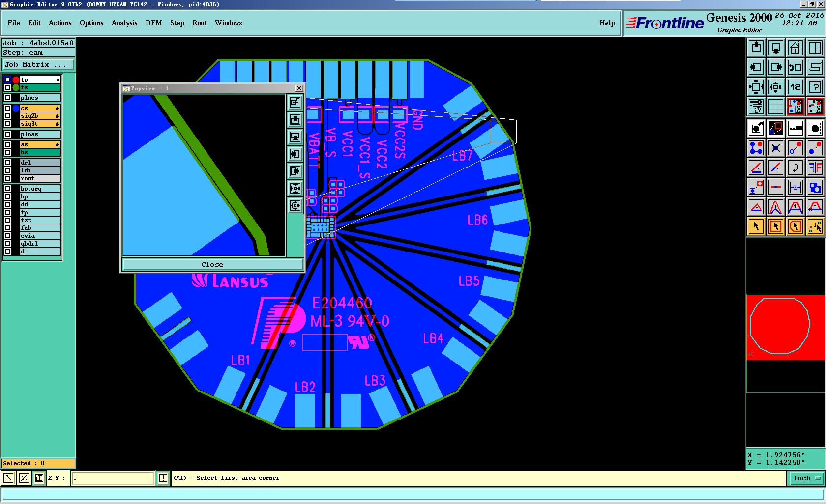Click the zoom in area icon

(x=756, y=87)
